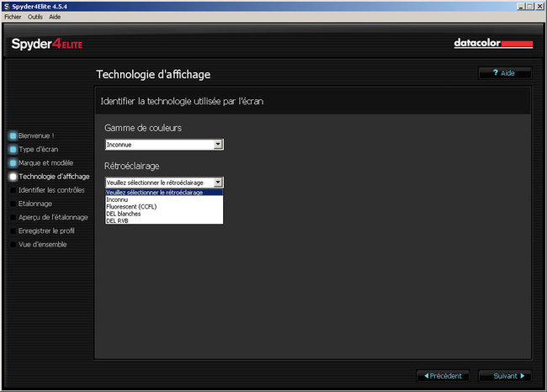
Task: Select 'Enregistrer le profil' sidebar step
Action: (46, 230)
